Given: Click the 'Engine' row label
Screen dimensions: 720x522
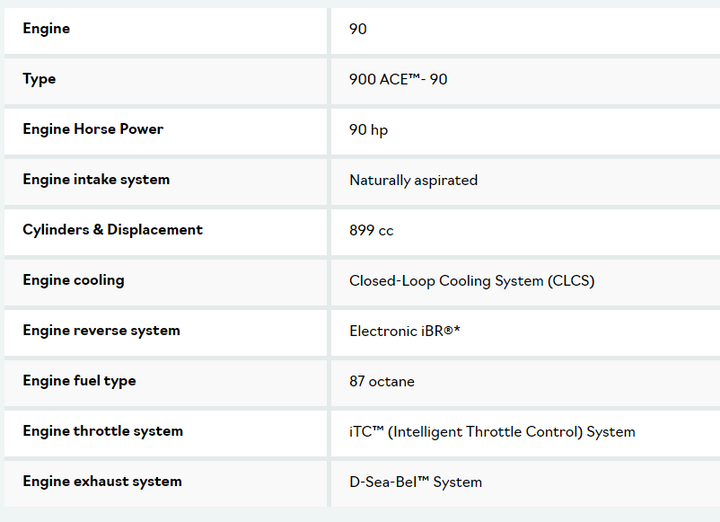Looking at the screenshot, I should point(46,29).
